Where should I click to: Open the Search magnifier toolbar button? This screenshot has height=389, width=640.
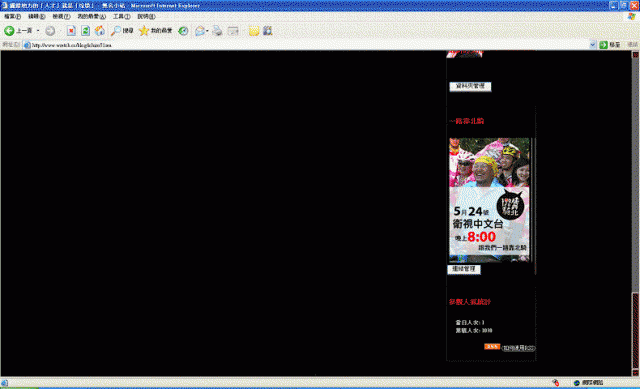pyautogui.click(x=122, y=31)
